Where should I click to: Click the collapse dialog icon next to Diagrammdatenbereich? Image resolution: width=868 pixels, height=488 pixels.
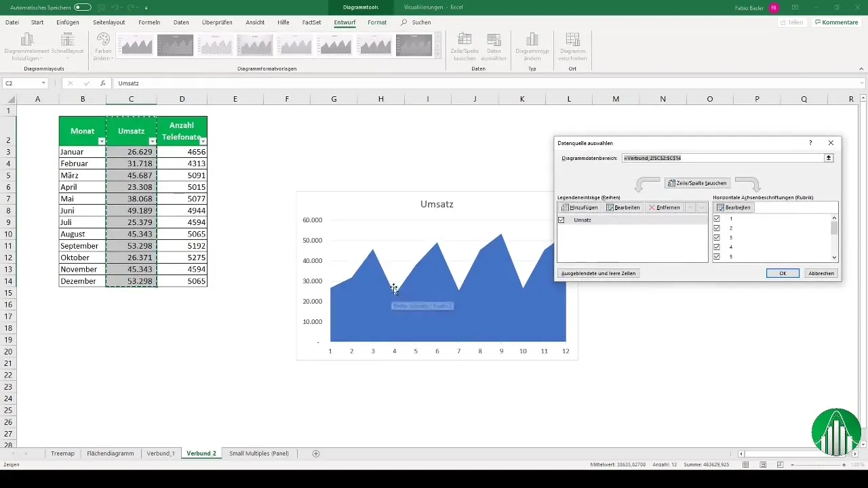829,158
